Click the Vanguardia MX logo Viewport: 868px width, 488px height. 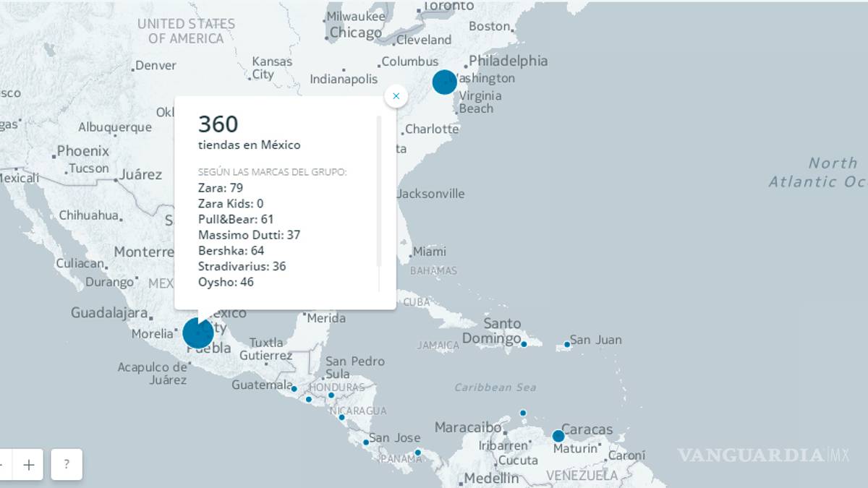coord(763,455)
